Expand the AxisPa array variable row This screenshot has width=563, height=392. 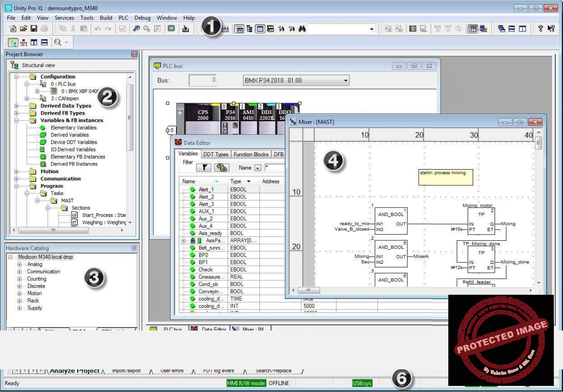[184, 240]
